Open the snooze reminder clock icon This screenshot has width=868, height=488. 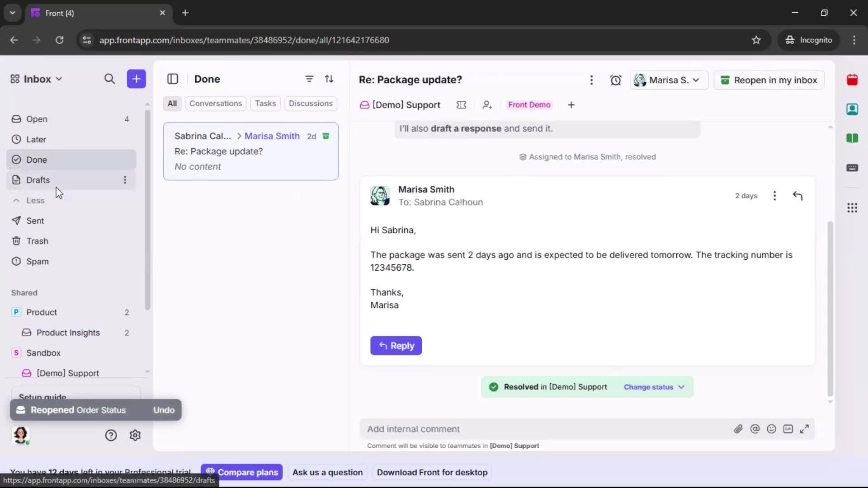tap(616, 80)
